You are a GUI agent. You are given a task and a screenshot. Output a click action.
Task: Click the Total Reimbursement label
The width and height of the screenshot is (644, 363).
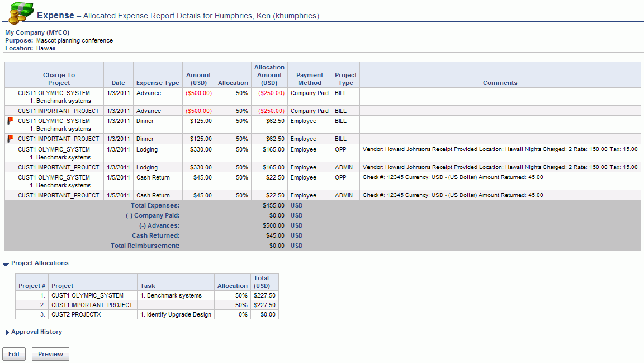click(x=145, y=246)
